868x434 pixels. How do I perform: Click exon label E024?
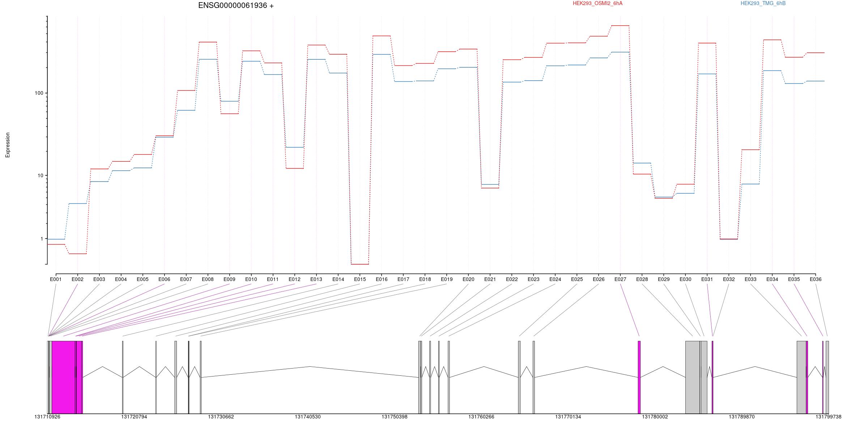click(x=555, y=279)
